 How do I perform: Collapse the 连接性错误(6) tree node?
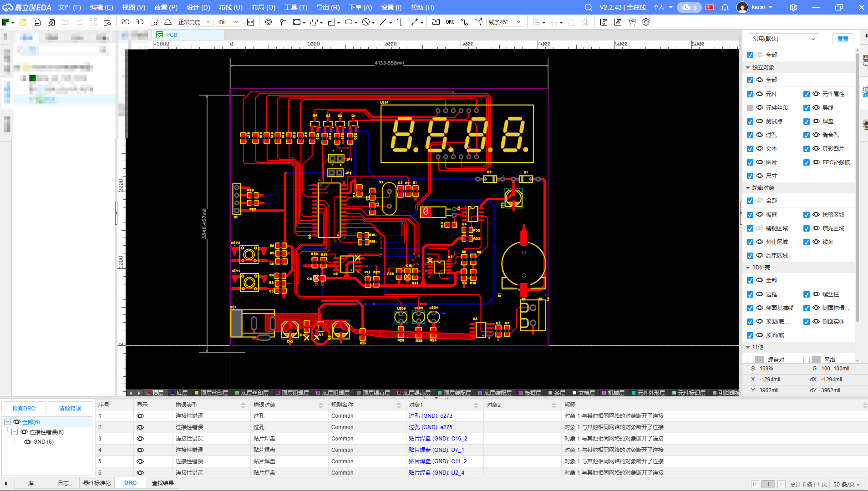coord(15,432)
